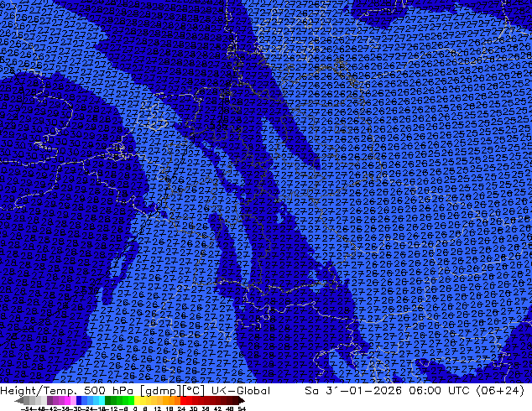Click the dark arrow at legend's right end

coord(242,400)
